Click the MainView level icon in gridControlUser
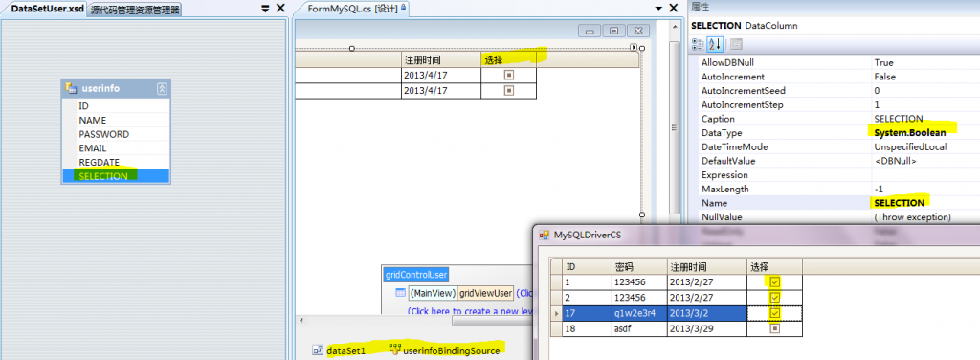Image resolution: width=980 pixels, height=360 pixels. [401, 293]
